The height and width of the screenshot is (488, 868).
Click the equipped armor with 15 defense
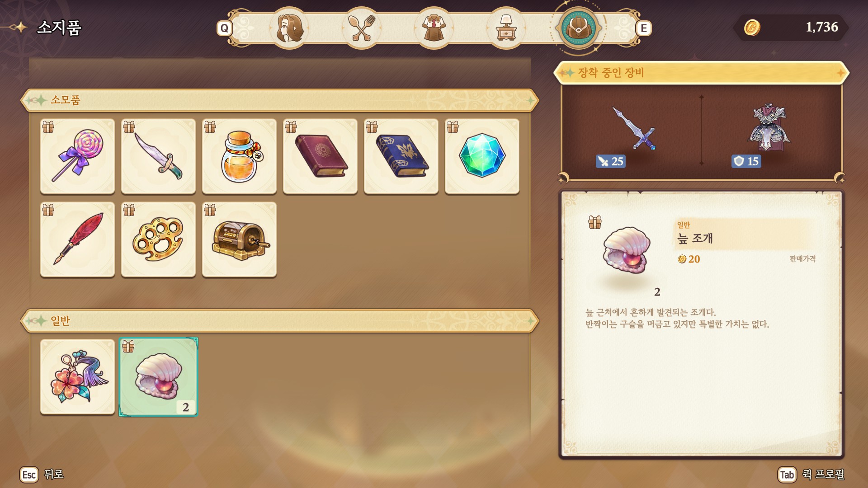click(x=769, y=133)
